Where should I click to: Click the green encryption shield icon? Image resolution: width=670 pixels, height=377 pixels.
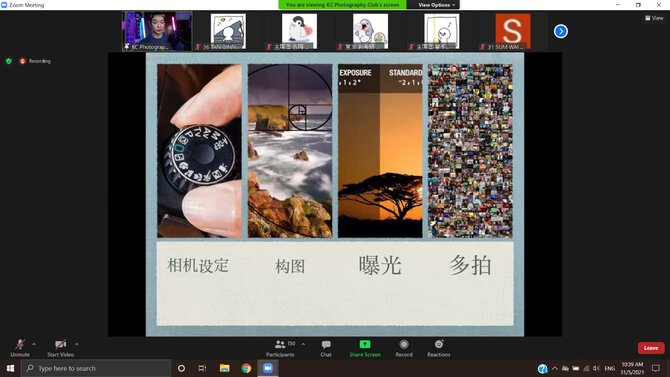click(x=9, y=61)
